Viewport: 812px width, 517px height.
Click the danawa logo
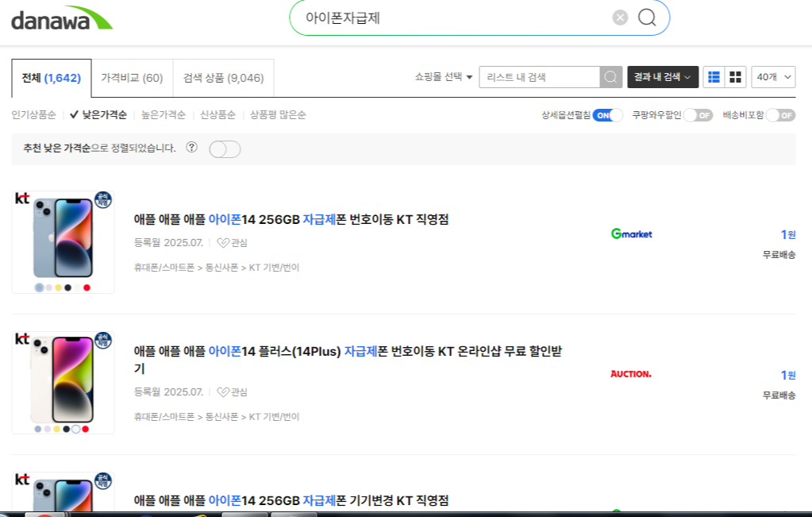coord(62,18)
